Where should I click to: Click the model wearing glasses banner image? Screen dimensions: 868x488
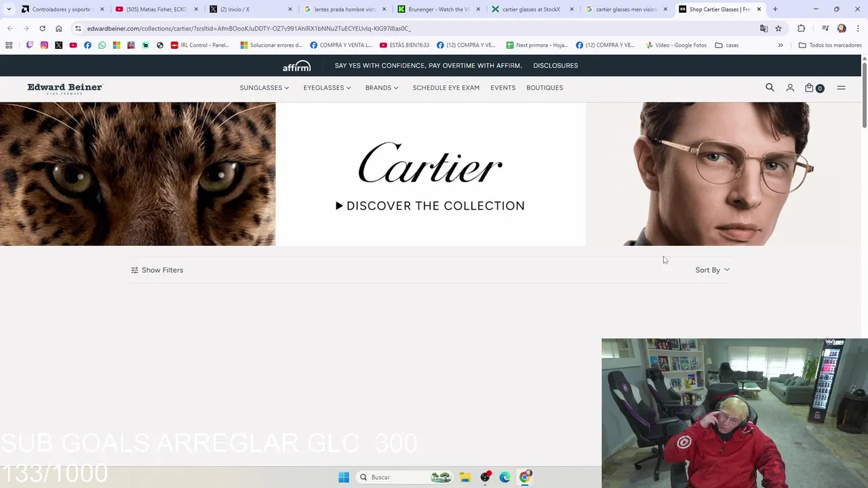click(724, 174)
